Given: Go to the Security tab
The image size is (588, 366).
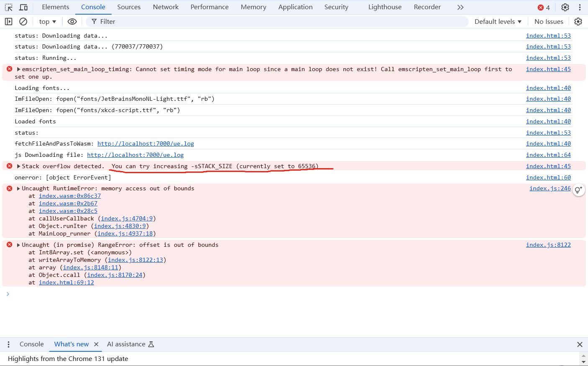Looking at the screenshot, I should pos(336,7).
